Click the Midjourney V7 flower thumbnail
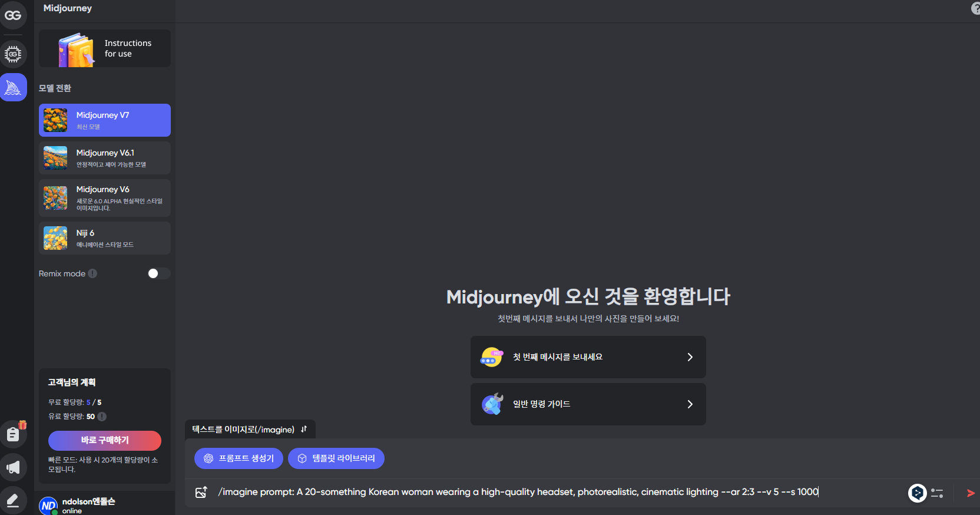 pos(55,120)
